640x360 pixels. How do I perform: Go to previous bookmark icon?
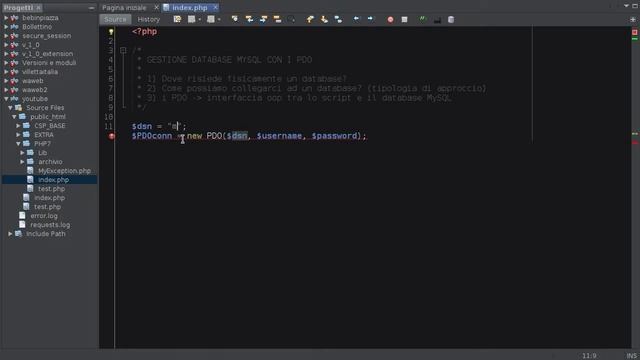pyautogui.click(x=310, y=19)
